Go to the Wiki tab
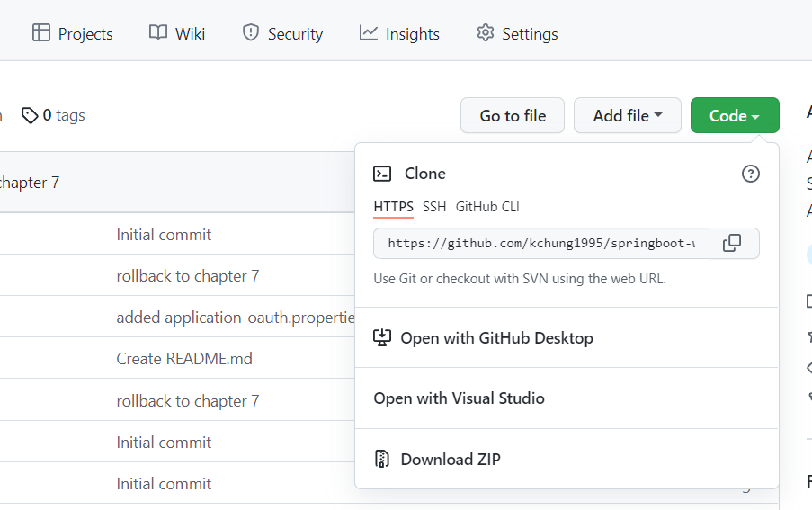Screen dimensions: 812x510 [x=177, y=34]
